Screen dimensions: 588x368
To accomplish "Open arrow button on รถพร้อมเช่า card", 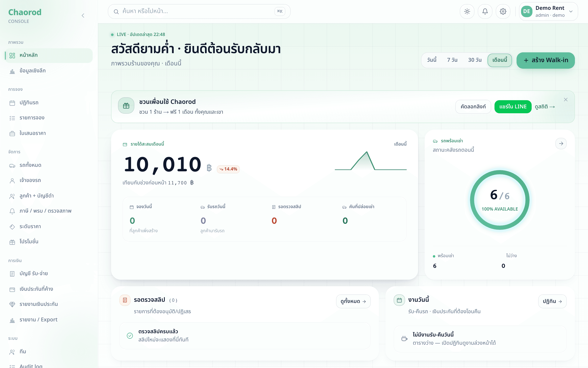I will point(561,144).
